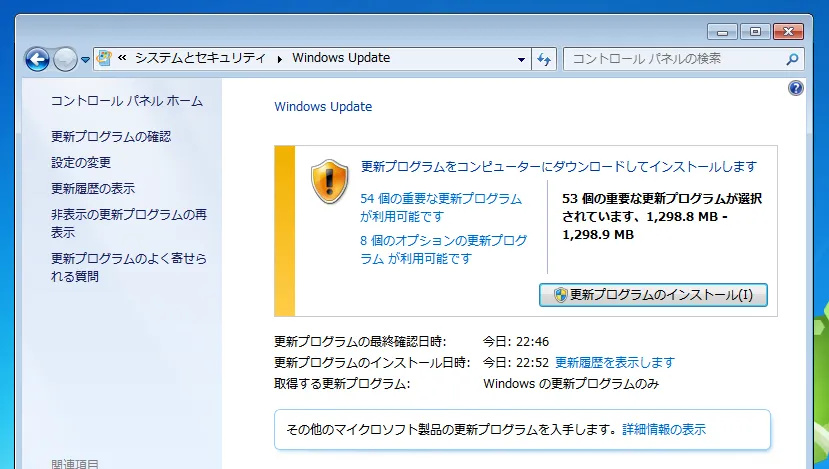Expand hidden breadcrumb levels with the « chevron
The height and width of the screenshot is (469, 829).
pyautogui.click(x=122, y=58)
